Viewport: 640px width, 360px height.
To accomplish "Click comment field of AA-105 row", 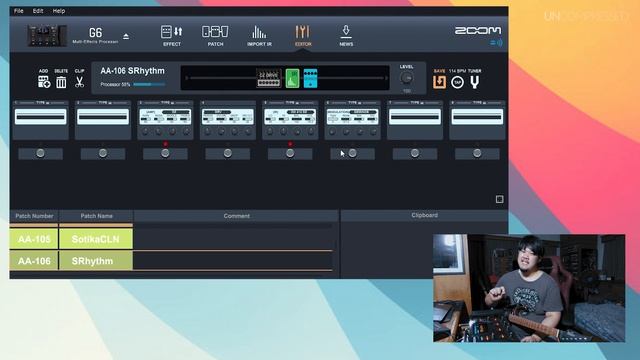I will coord(233,239).
